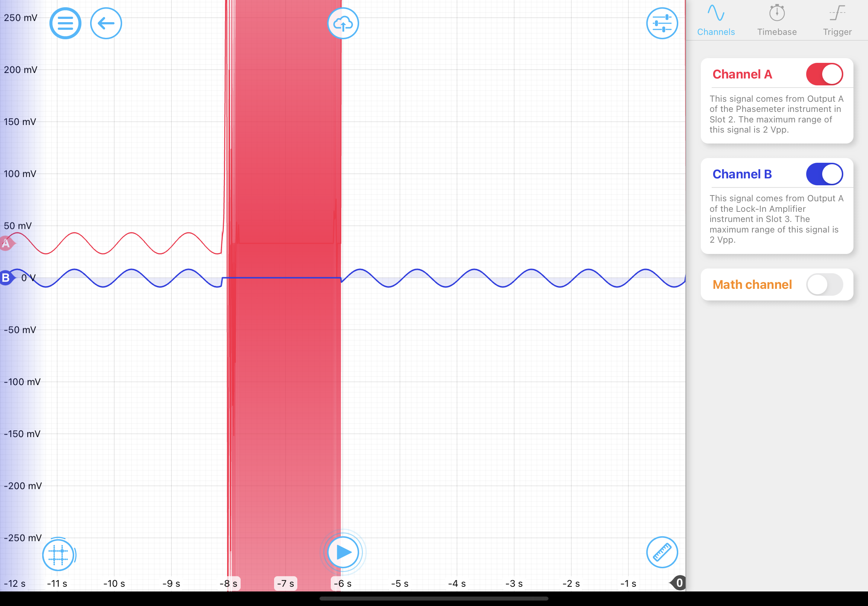This screenshot has height=606, width=868.
Task: Turn off Channel A switch
Action: (x=824, y=74)
